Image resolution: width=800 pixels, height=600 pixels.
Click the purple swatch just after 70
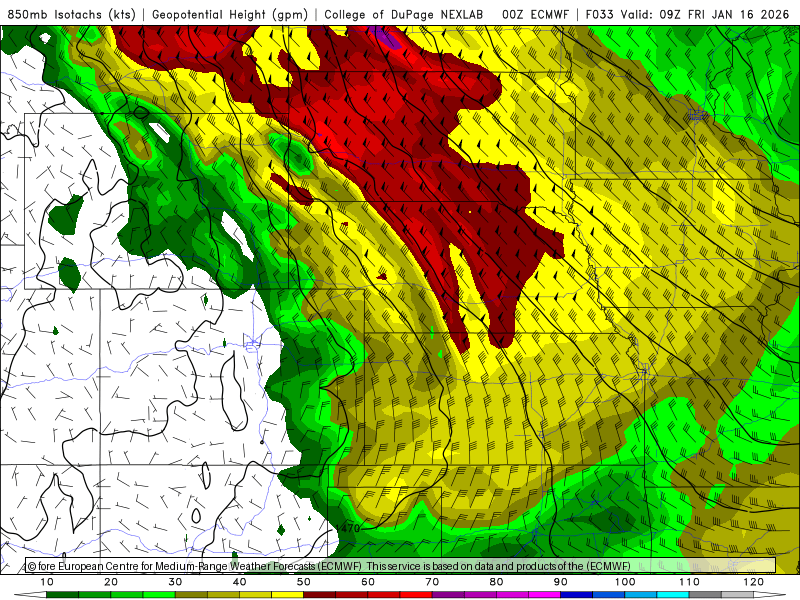(x=448, y=595)
